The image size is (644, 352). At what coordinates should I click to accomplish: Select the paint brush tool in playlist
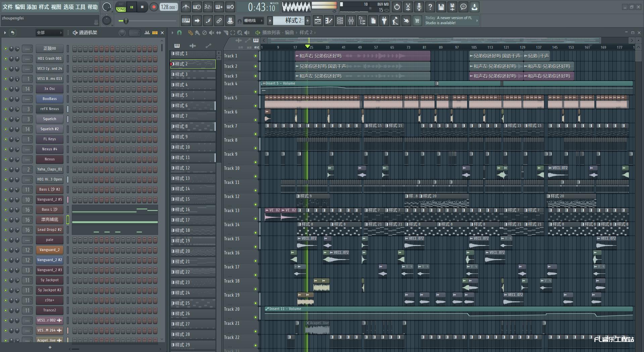point(197,33)
